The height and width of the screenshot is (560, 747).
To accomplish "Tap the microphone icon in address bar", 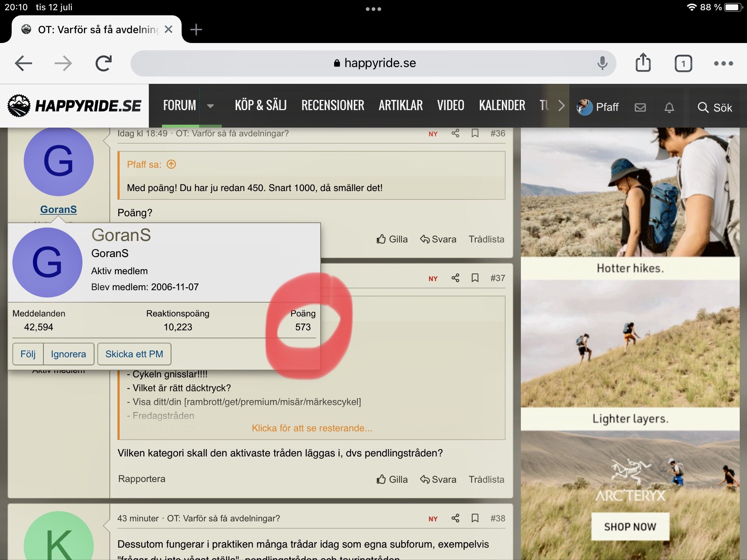I will [x=602, y=63].
